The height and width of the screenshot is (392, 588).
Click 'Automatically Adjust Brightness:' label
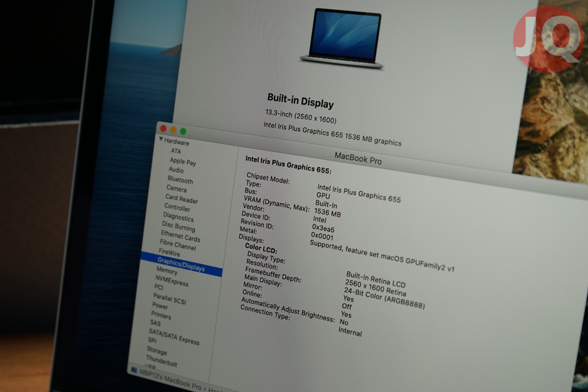(x=288, y=309)
